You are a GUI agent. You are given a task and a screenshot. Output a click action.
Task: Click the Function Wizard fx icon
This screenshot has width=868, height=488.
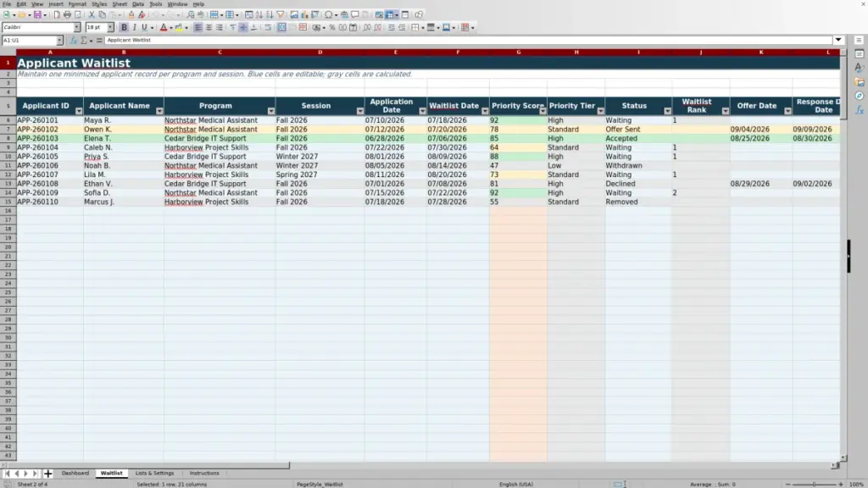click(74, 41)
